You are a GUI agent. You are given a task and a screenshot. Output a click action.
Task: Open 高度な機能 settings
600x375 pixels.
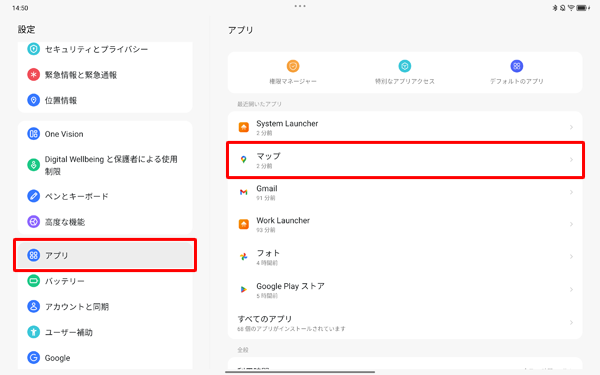click(x=105, y=222)
